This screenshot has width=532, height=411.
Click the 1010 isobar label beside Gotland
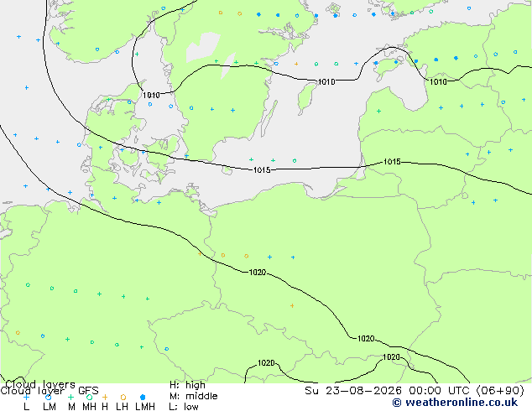pos(326,82)
